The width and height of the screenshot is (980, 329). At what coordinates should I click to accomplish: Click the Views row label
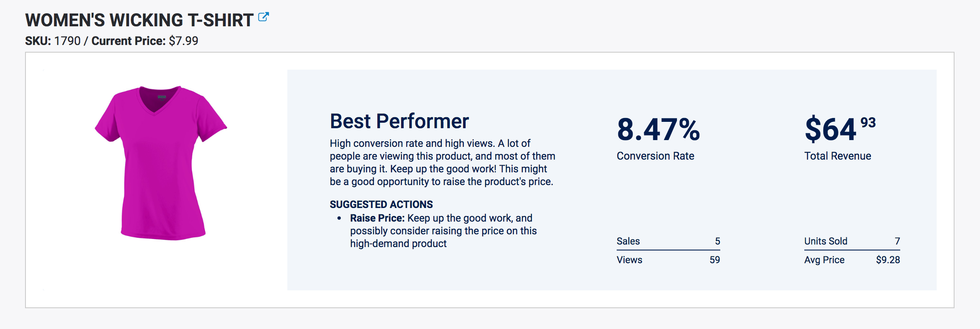pyautogui.click(x=629, y=260)
